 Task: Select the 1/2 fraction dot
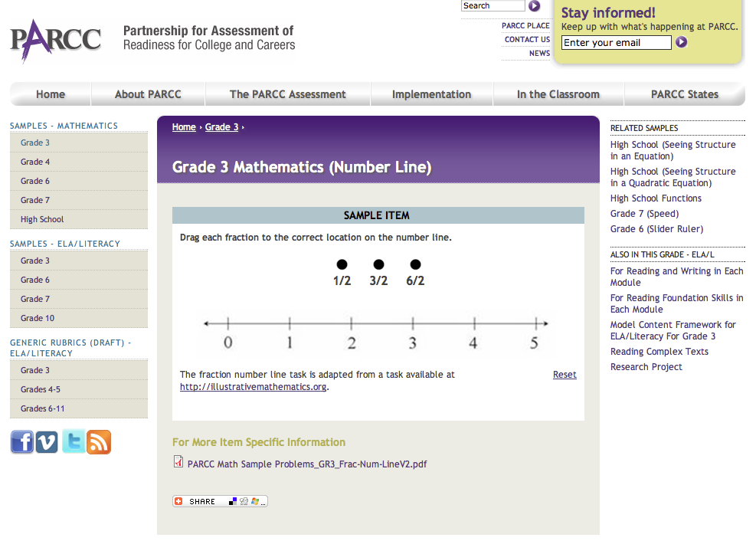pos(342,264)
